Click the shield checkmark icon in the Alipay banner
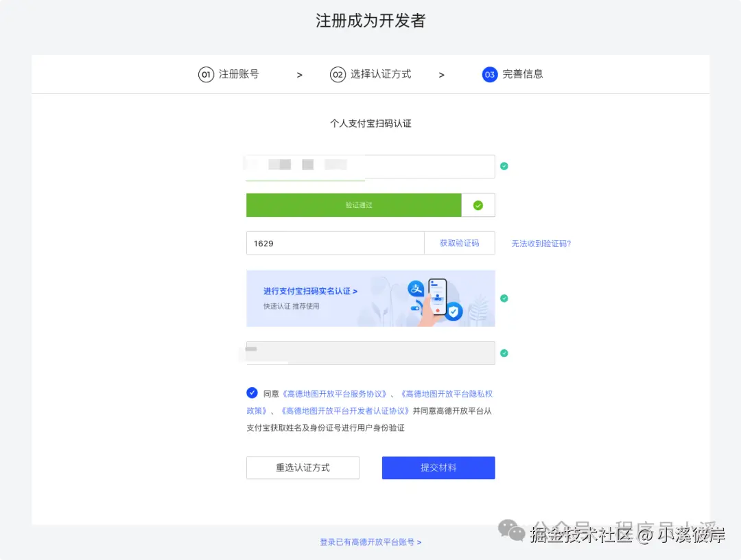Viewport: 741px width, 560px height. point(454,311)
